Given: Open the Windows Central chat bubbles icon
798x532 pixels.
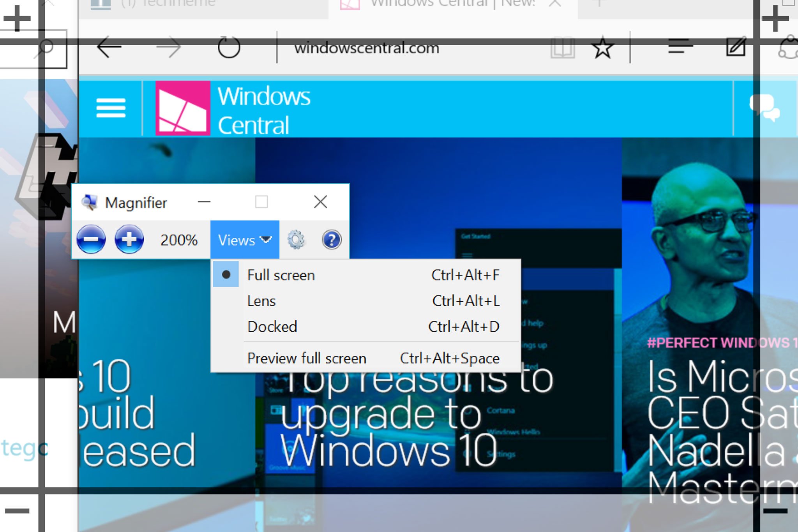Looking at the screenshot, I should [764, 108].
